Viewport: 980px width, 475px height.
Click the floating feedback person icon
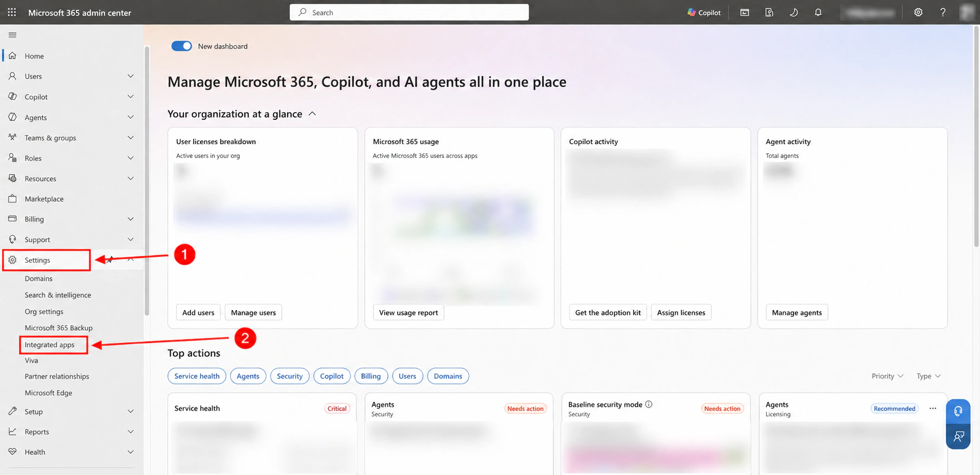[958, 436]
